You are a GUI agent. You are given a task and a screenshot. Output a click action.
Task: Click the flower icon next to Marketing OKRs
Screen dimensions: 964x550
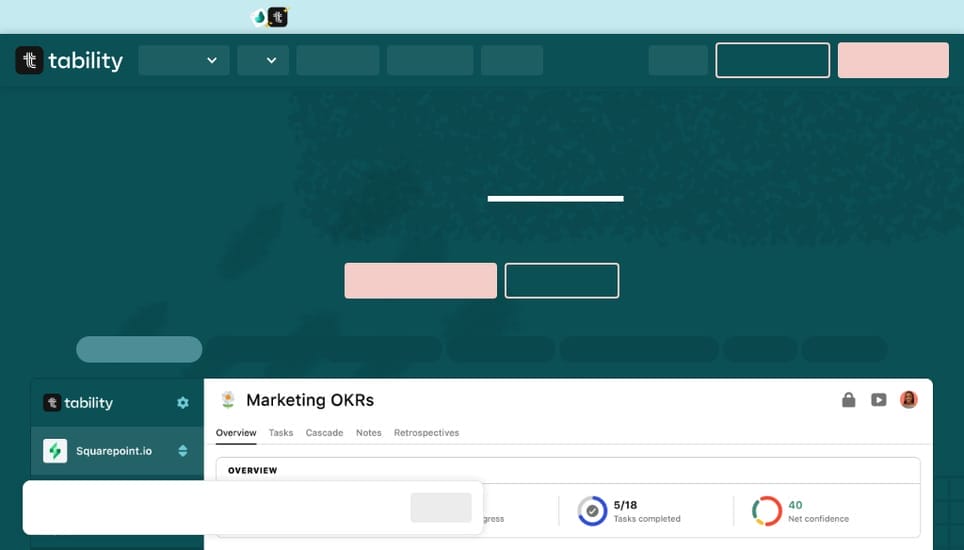228,400
